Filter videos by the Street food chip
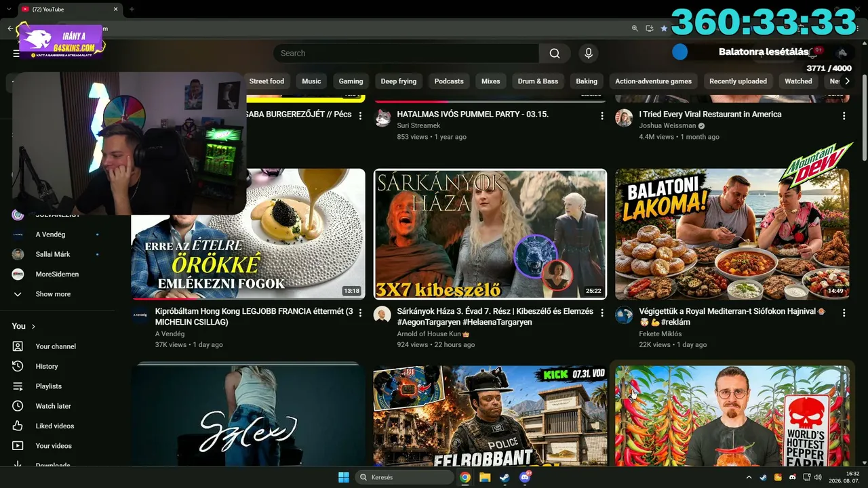 [267, 81]
